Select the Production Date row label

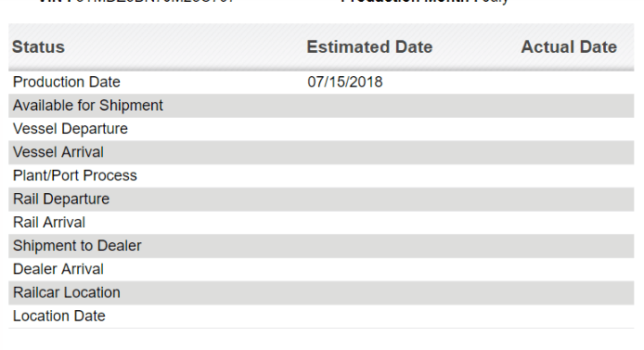[x=67, y=82]
